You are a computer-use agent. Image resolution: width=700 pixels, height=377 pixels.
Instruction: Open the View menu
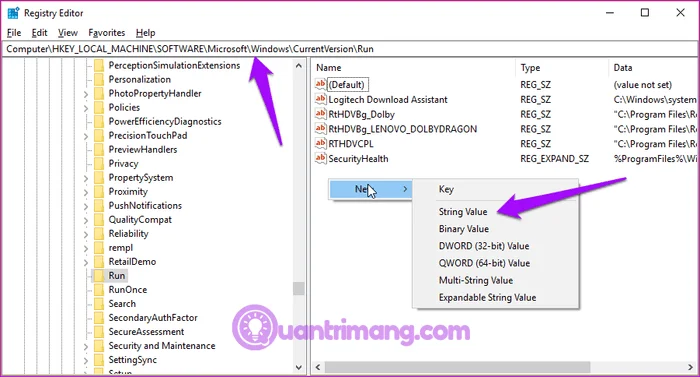point(67,33)
